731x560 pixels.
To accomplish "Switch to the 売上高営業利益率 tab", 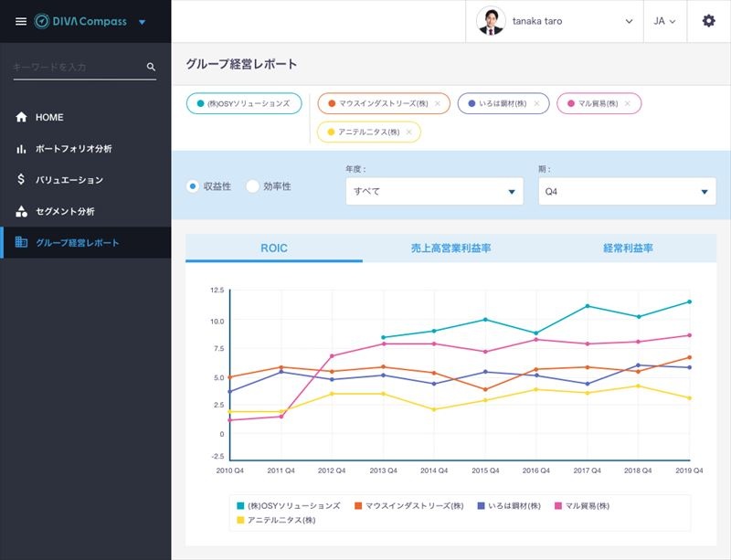I will (450, 248).
